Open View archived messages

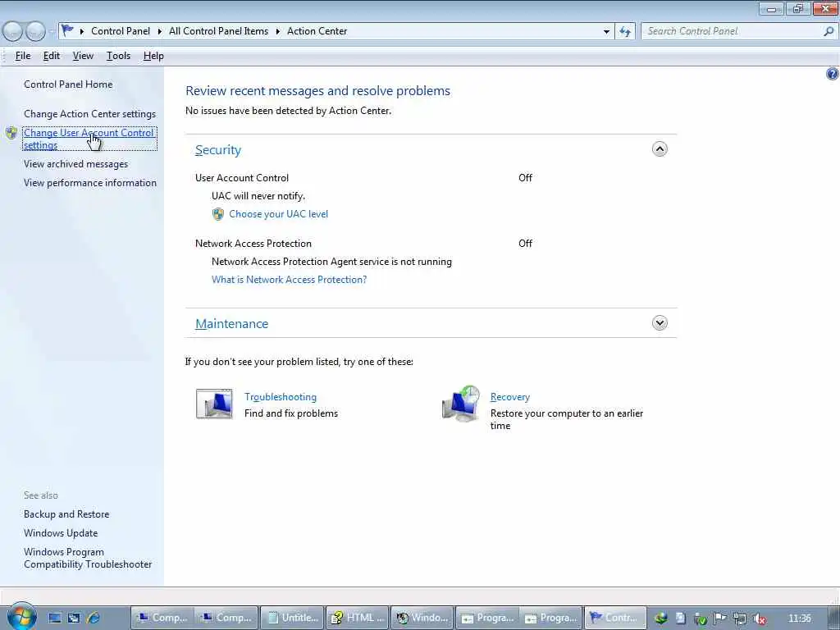(x=75, y=164)
